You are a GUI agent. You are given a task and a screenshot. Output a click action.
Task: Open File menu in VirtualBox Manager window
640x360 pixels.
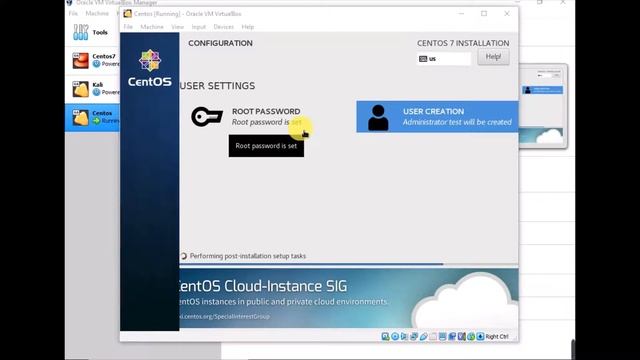point(73,13)
